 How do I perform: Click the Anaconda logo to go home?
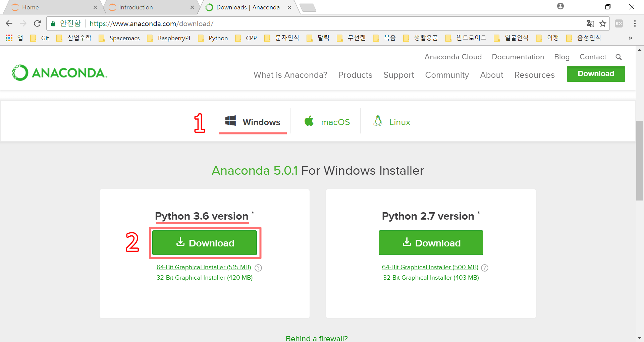[60, 73]
